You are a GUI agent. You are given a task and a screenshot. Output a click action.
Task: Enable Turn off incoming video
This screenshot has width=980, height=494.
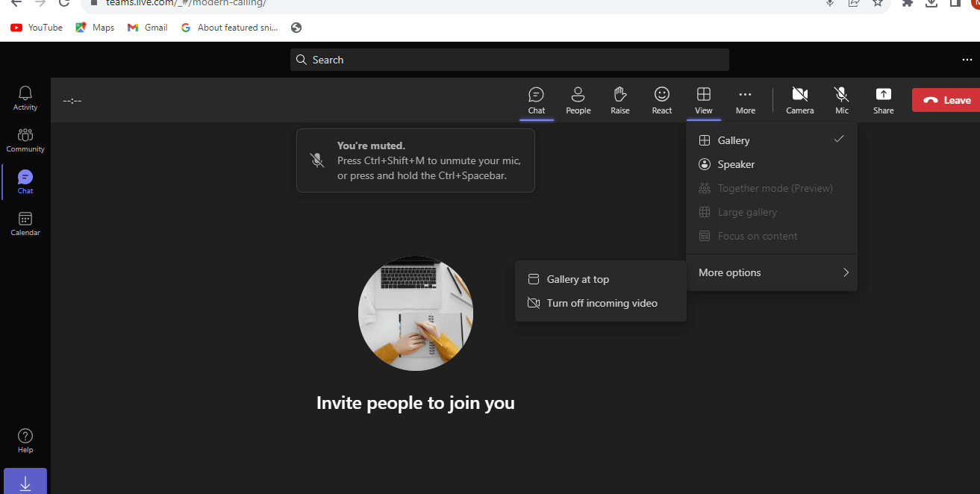pyautogui.click(x=602, y=303)
